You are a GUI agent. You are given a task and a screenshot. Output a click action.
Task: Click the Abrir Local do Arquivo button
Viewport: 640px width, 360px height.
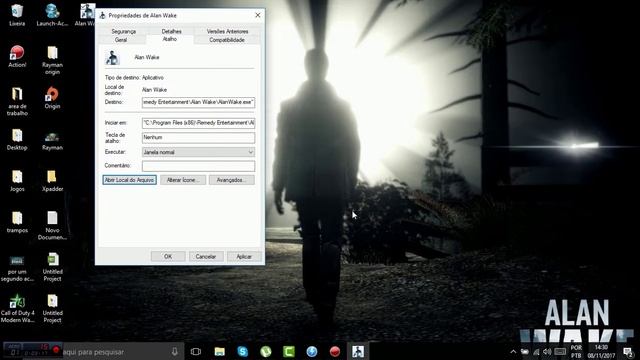click(x=129, y=180)
